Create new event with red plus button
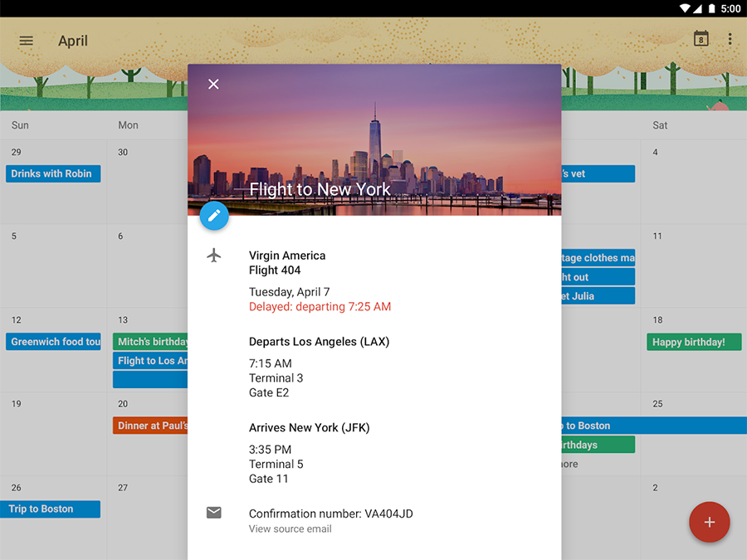Screen dimensions: 747x560 709,522
